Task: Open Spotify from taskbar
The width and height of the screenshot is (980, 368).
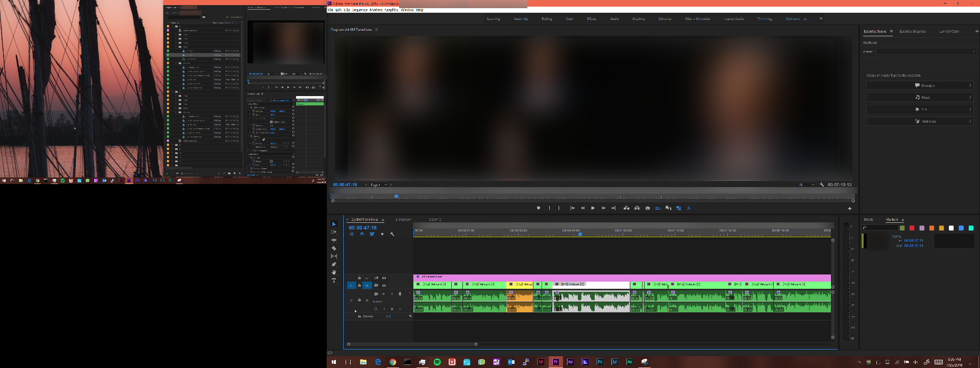Action: click(x=437, y=362)
